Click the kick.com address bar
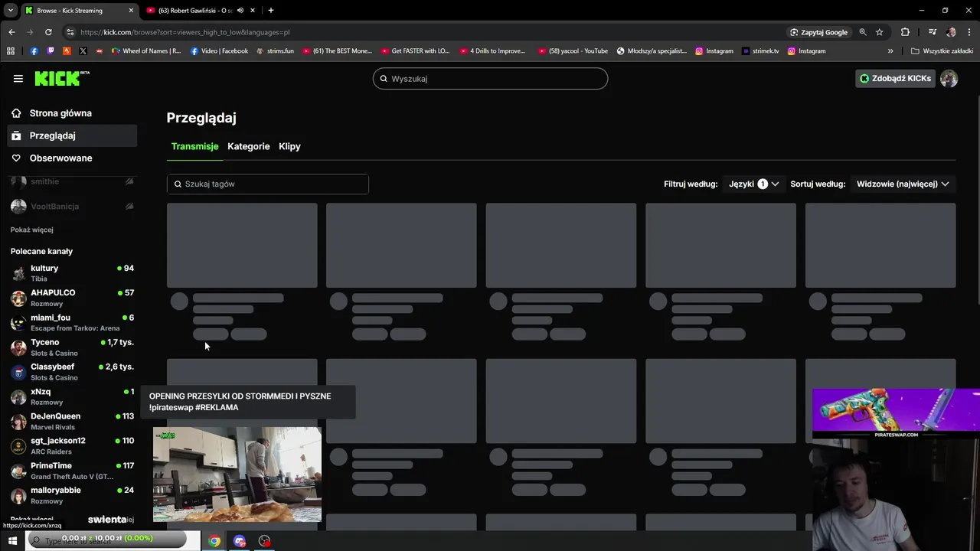Viewport: 980px width, 551px height. 429,32
